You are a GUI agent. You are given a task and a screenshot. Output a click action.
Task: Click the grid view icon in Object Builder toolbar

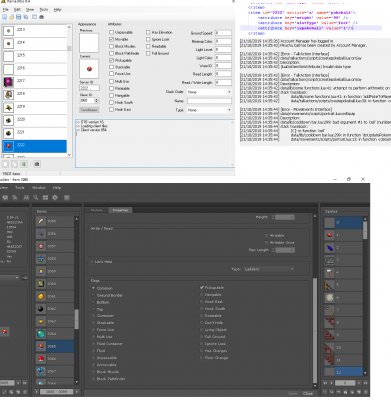coord(45,198)
